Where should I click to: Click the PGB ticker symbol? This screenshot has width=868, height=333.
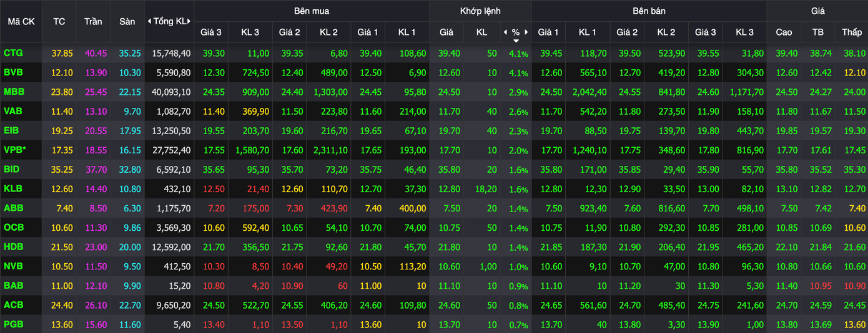coord(14,324)
